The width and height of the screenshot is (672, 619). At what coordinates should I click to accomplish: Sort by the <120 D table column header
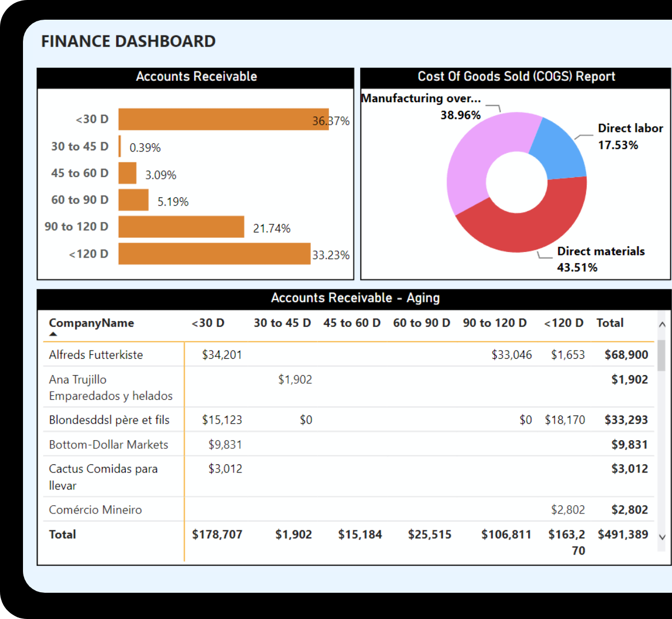click(564, 323)
